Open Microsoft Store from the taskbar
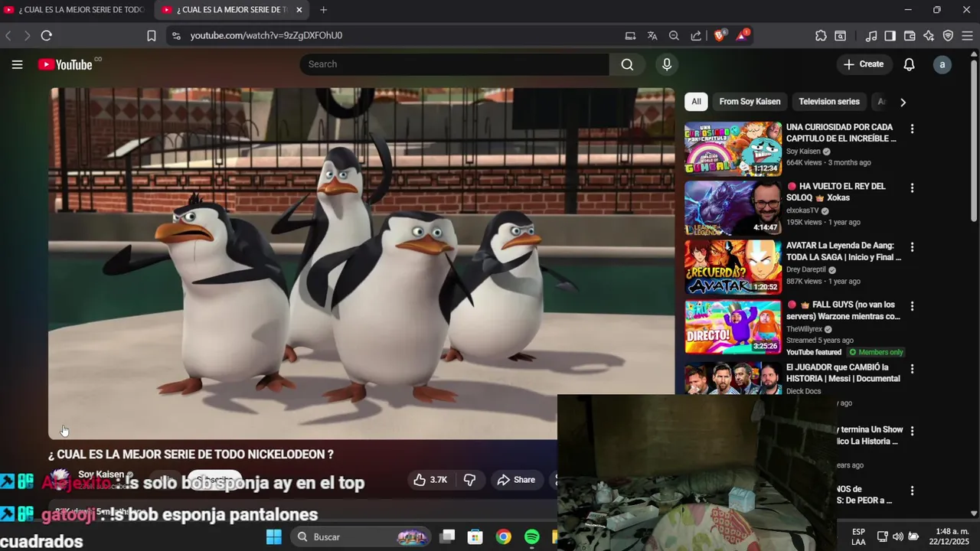 coord(475,536)
